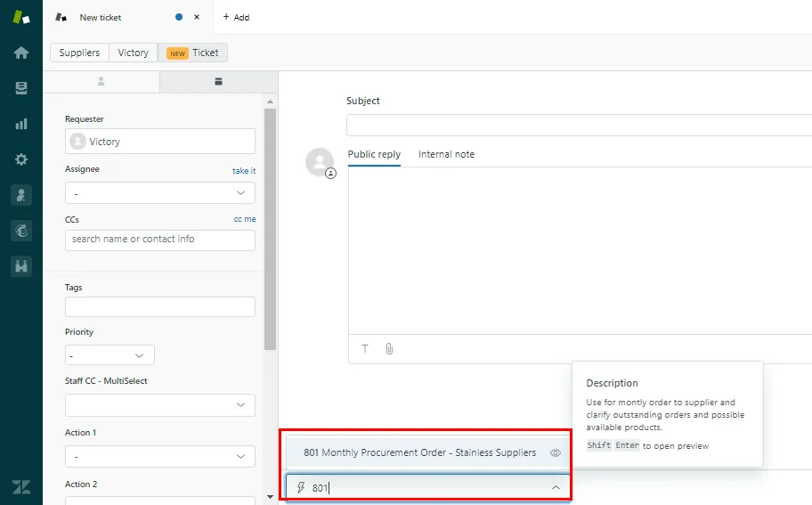812x505 pixels.
Task: Expand the Staff CC - MultiSelect dropdown
Action: click(160, 405)
